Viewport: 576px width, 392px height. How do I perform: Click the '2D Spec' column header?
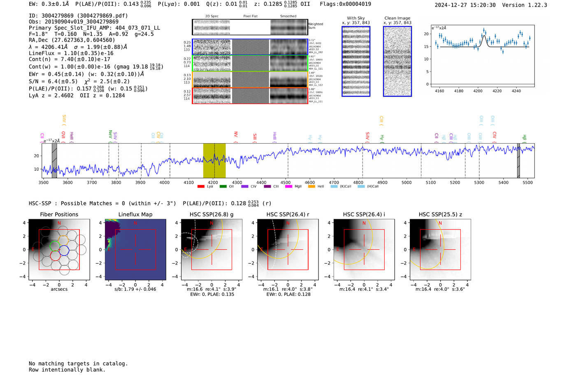tap(212, 16)
